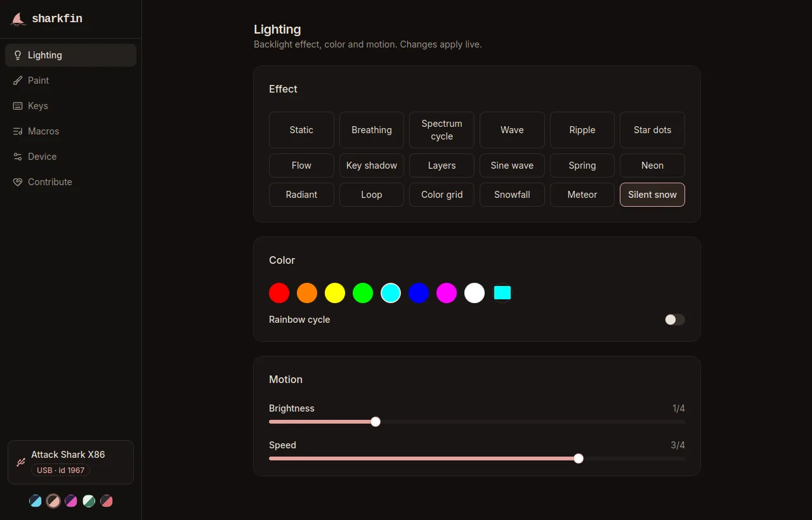Screen dimensions: 812x520
Task: Click the Macros list icon in sidebar
Action: 18,131
